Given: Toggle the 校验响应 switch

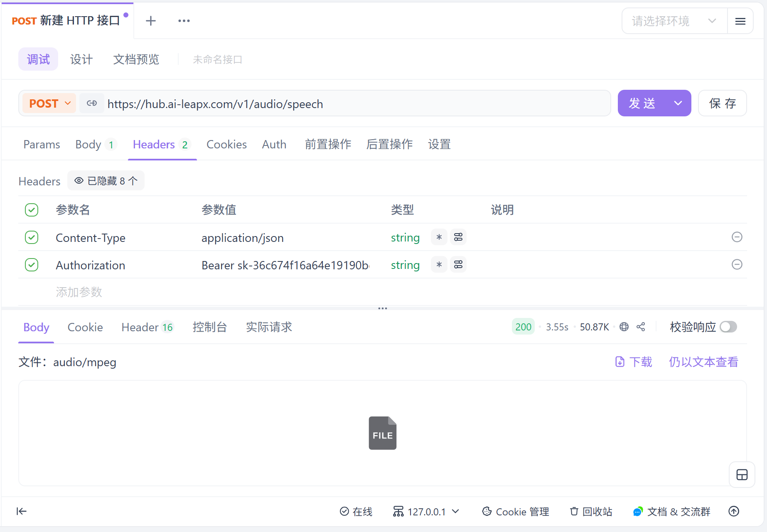Looking at the screenshot, I should tap(728, 327).
